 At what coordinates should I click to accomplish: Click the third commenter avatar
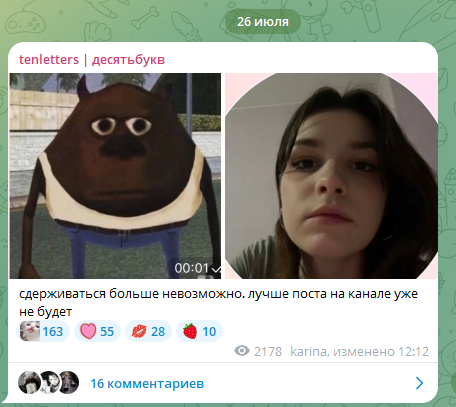69,382
